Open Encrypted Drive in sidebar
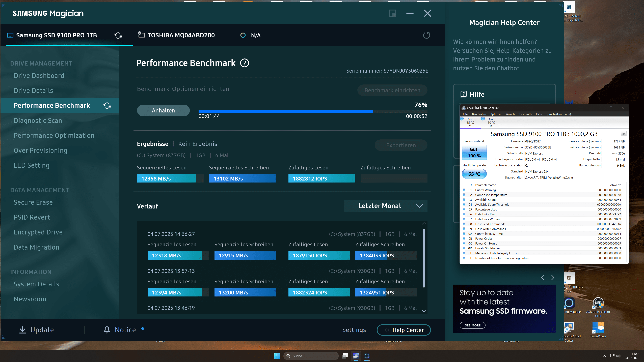The image size is (644, 362). pos(38,232)
